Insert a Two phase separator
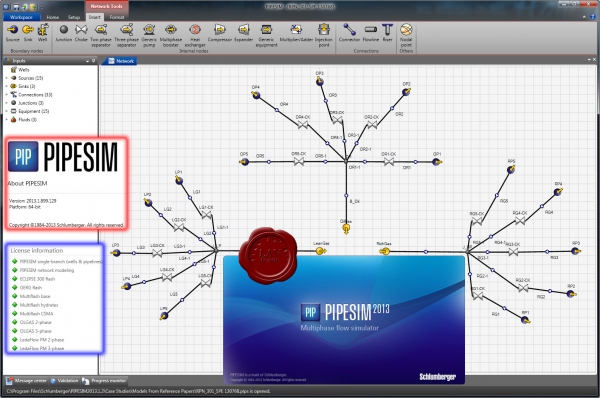The height and width of the screenshot is (398, 600). coord(101,35)
